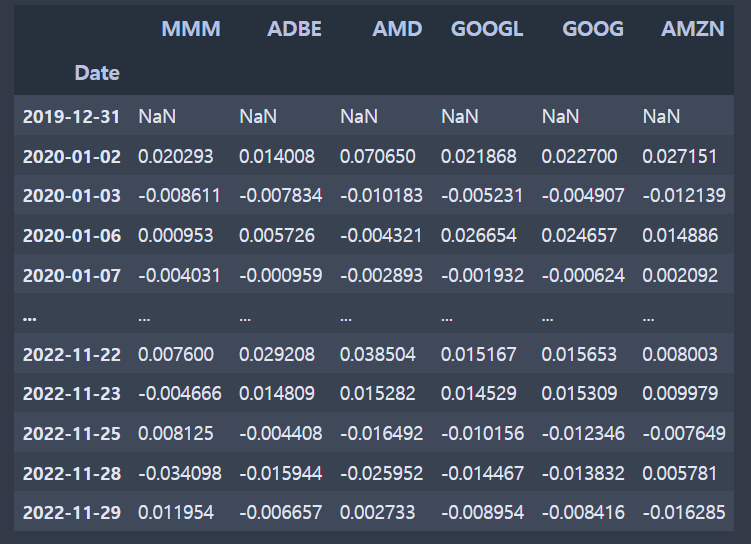751x544 pixels.
Task: Select row label 2019-12-31
Action: [71, 116]
